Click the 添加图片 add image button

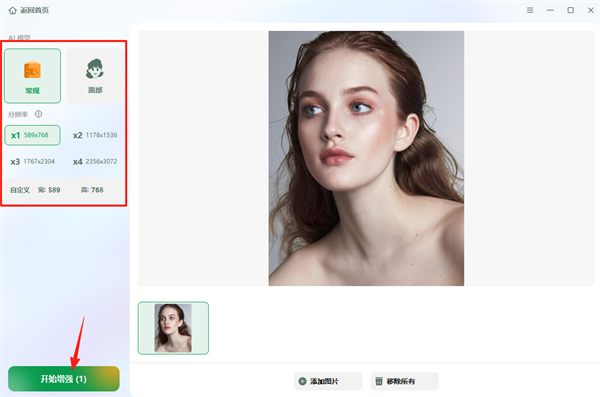click(x=328, y=381)
